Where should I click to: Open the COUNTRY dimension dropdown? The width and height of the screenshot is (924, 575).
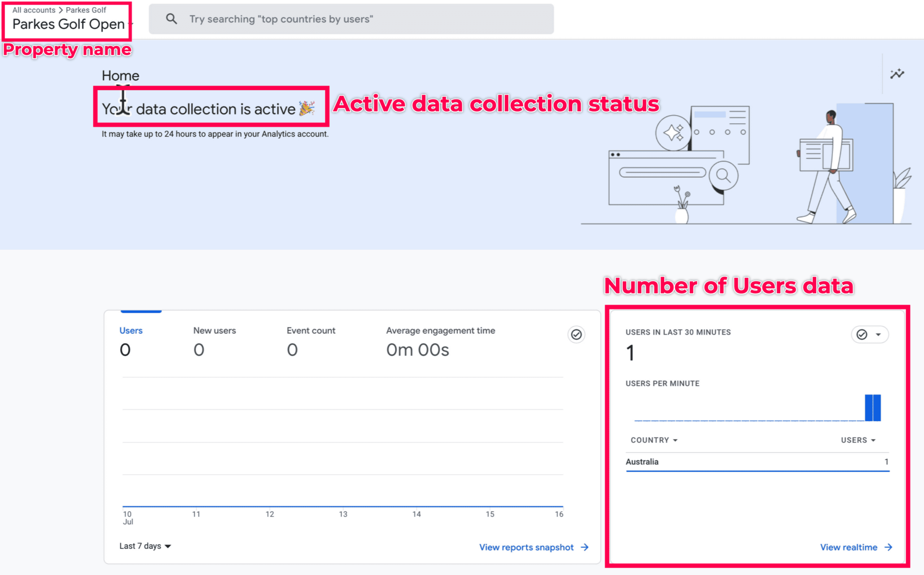654,440
